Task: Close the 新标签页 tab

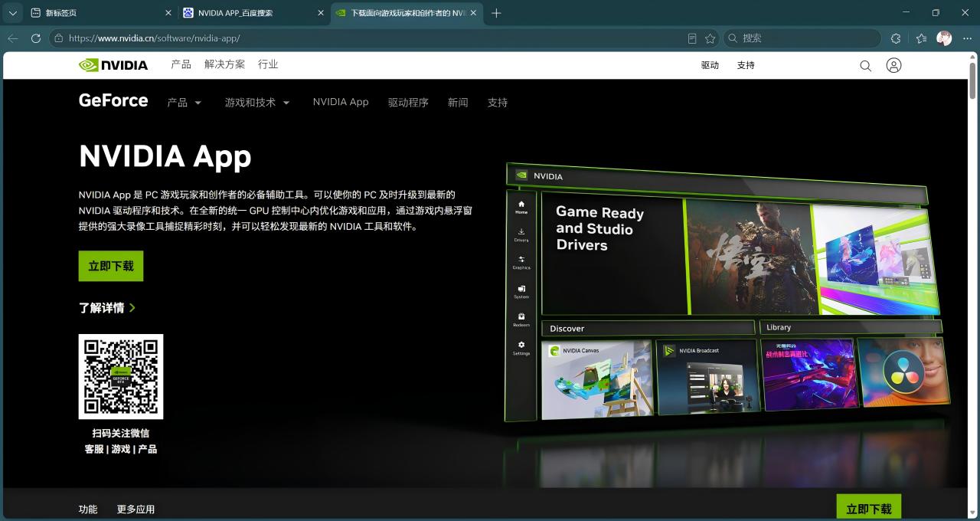Action: pos(168,13)
